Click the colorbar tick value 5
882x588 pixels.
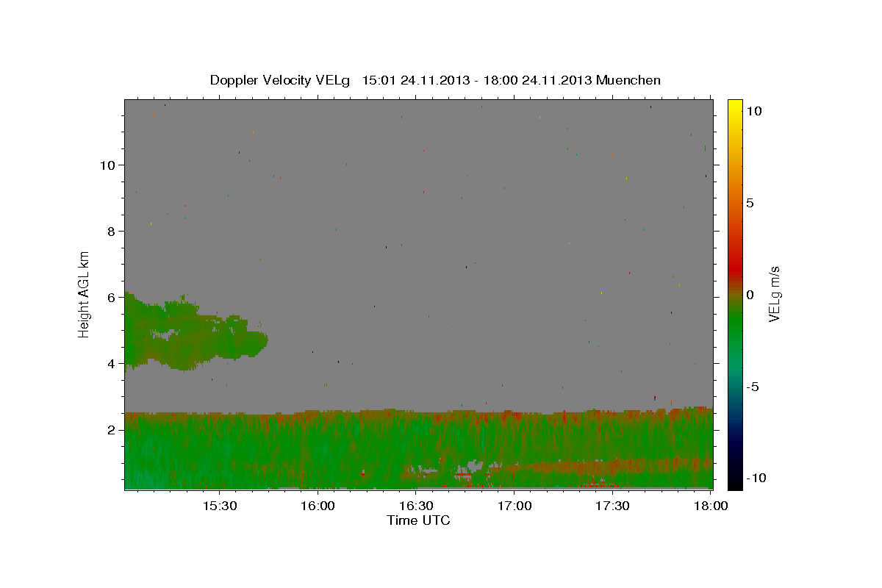(750, 202)
